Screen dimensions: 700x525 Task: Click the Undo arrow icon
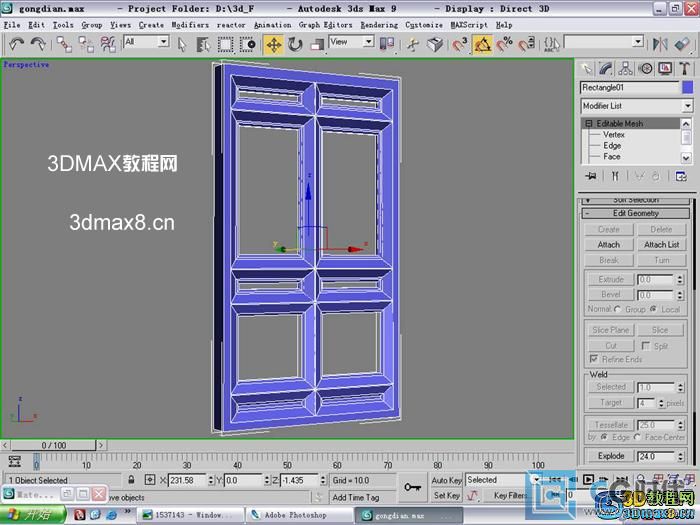[x=17, y=44]
